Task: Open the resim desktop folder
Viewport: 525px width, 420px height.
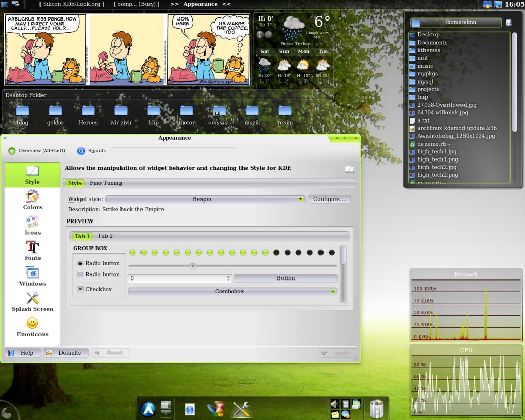Action: pos(285,115)
